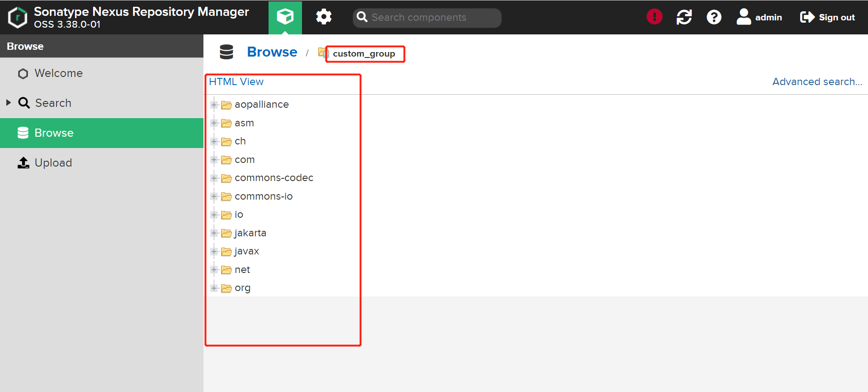Click the database icon beside Browse heading
Viewport: 868px width, 392px height.
[x=226, y=52]
